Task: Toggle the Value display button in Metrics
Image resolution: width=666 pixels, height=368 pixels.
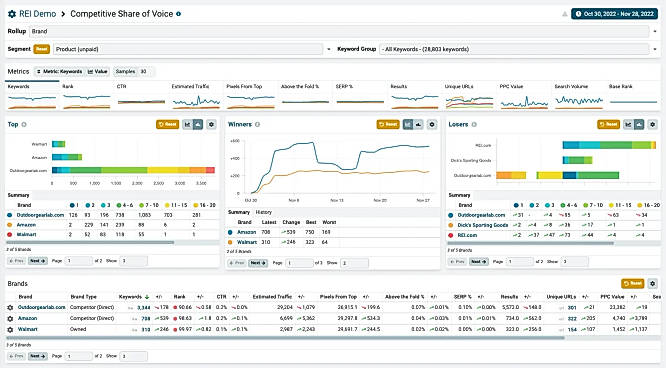Action: (98, 71)
